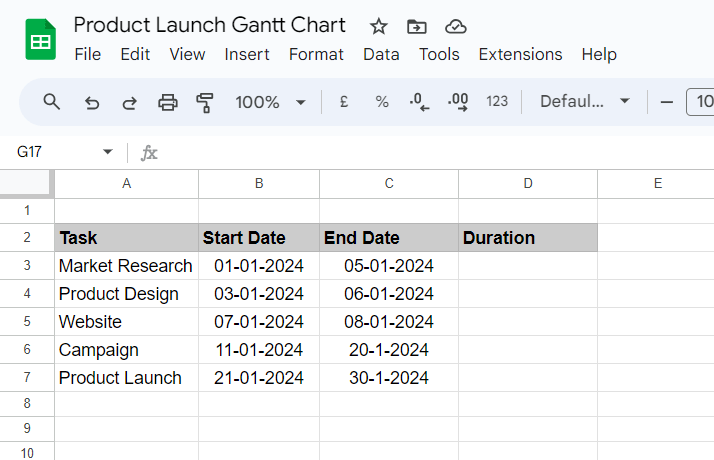Check the cloud save status icon
The height and width of the screenshot is (460, 714).
click(x=455, y=27)
